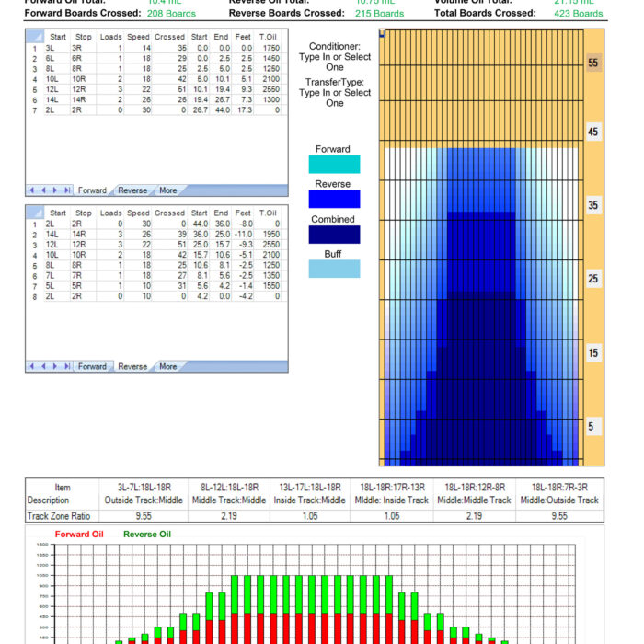Open the More tab in the upper table
This screenshot has height=644, width=644.
tap(167, 190)
